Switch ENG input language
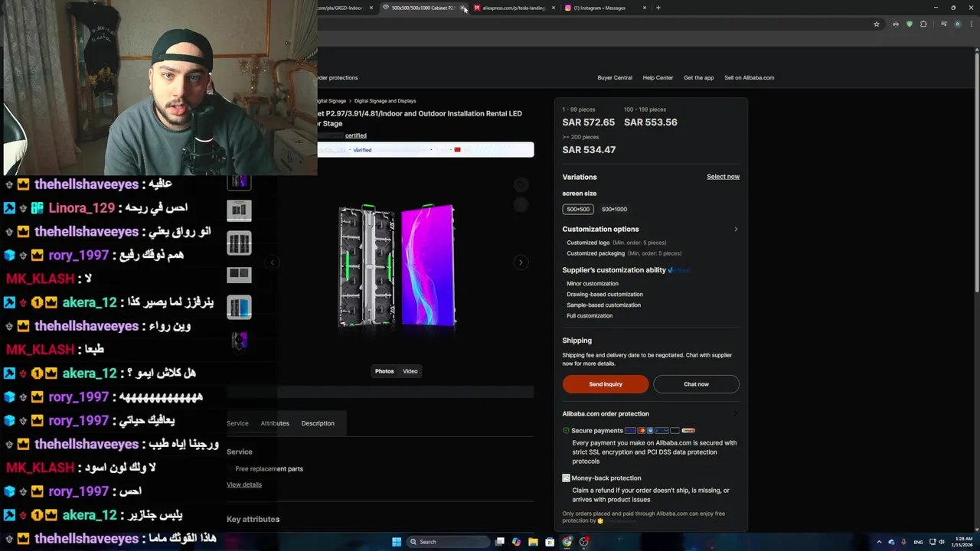 [918, 542]
